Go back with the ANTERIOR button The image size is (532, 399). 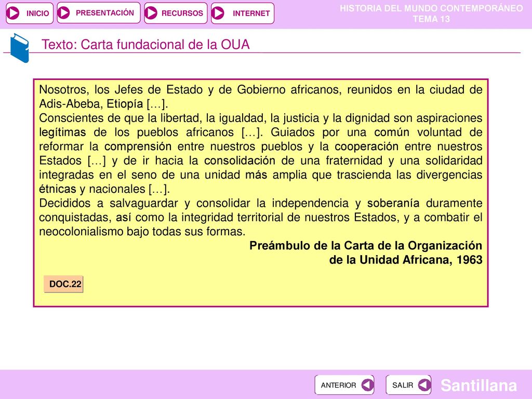(x=344, y=385)
